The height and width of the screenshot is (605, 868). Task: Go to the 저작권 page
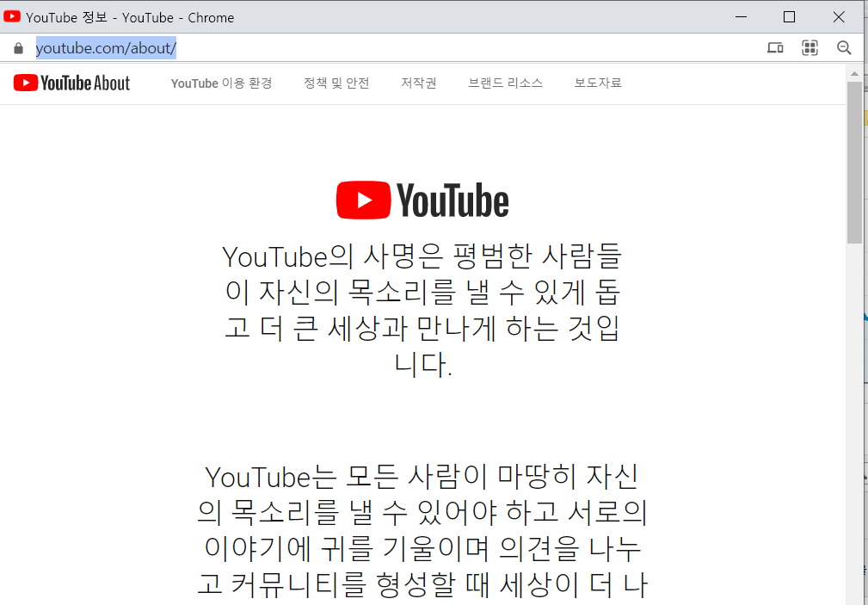click(418, 83)
